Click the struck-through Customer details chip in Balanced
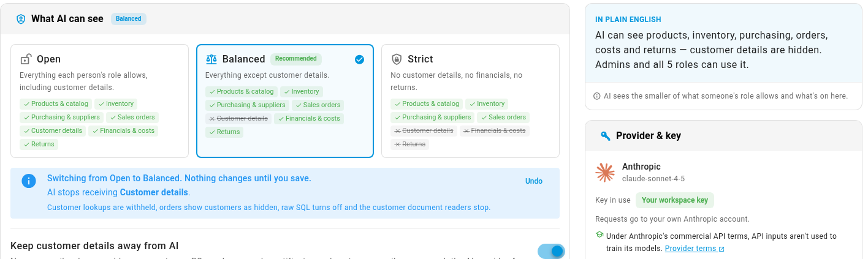Viewport: 868px width, 259px height. [238, 119]
